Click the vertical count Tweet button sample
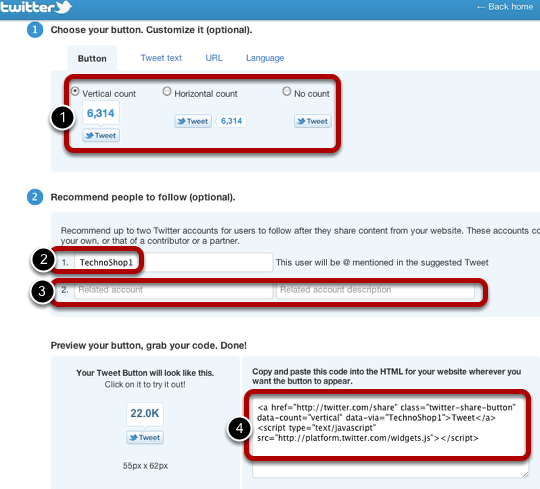This screenshot has height=489, width=540. (x=101, y=135)
